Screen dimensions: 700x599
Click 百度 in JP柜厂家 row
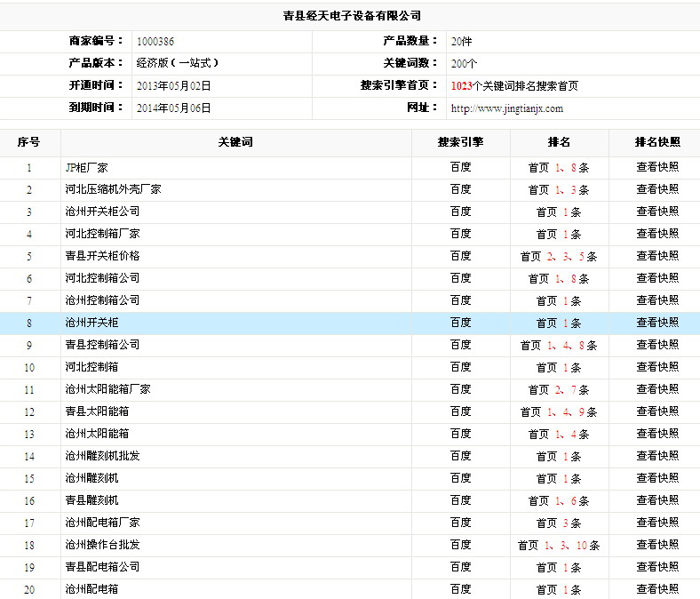tap(461, 167)
